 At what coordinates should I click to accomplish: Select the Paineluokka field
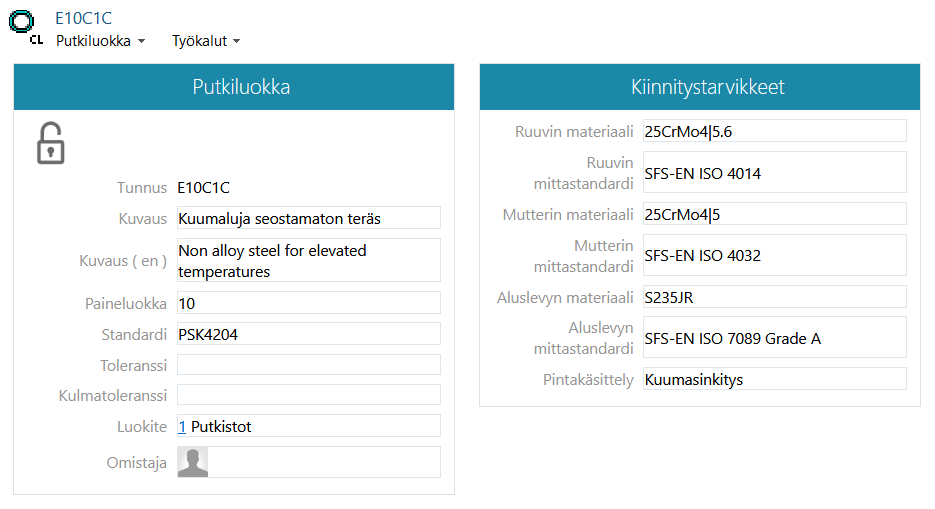coord(308,302)
